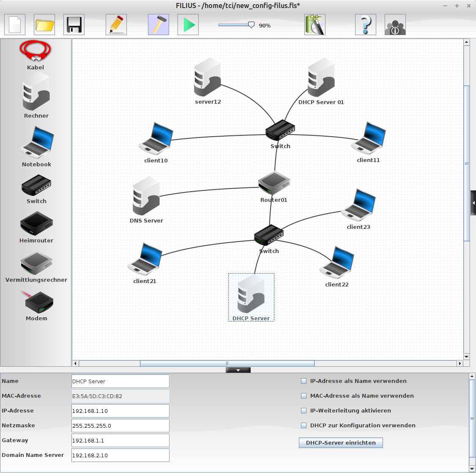Expand the right side panel handle

pos(473,203)
